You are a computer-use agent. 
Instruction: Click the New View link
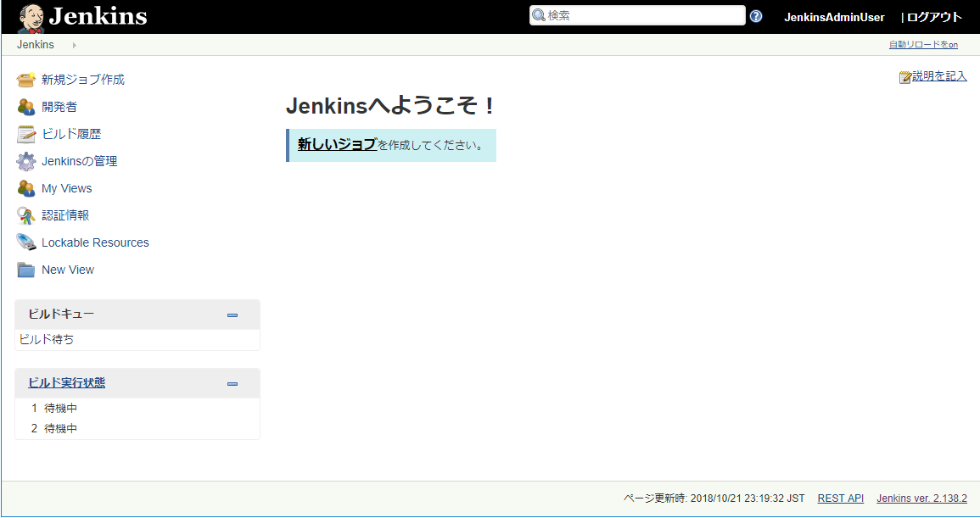[x=68, y=270]
